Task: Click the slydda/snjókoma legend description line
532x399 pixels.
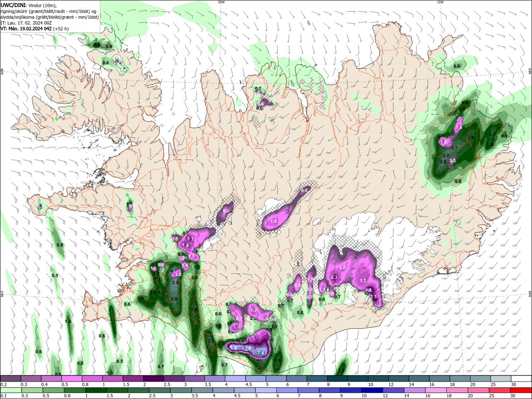Action: coord(49,17)
